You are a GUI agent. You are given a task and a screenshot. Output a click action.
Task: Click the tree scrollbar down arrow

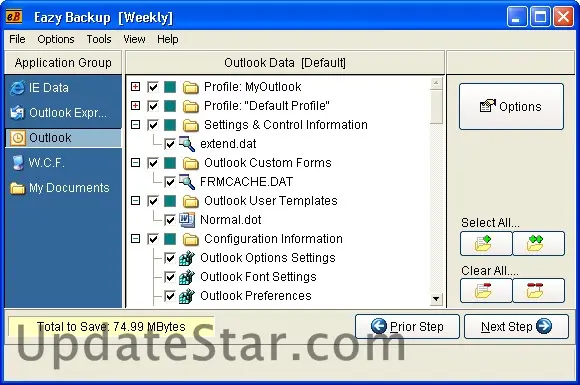point(436,299)
